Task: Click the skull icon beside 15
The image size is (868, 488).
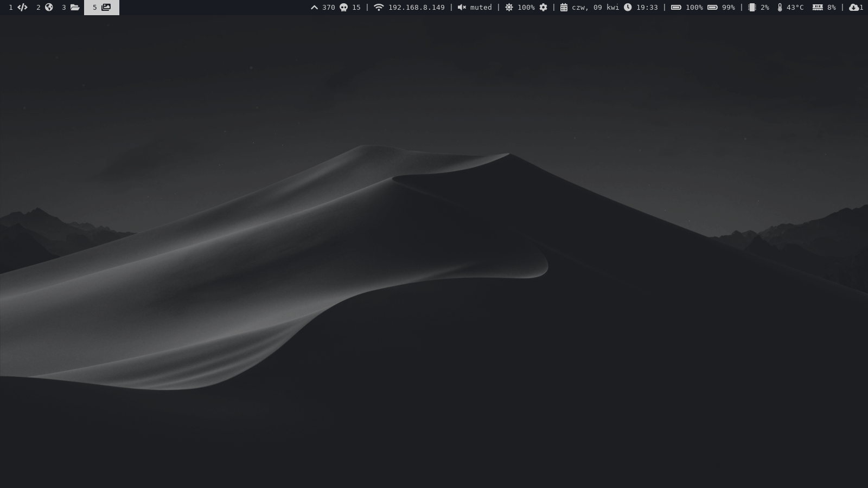Action: pos(343,8)
